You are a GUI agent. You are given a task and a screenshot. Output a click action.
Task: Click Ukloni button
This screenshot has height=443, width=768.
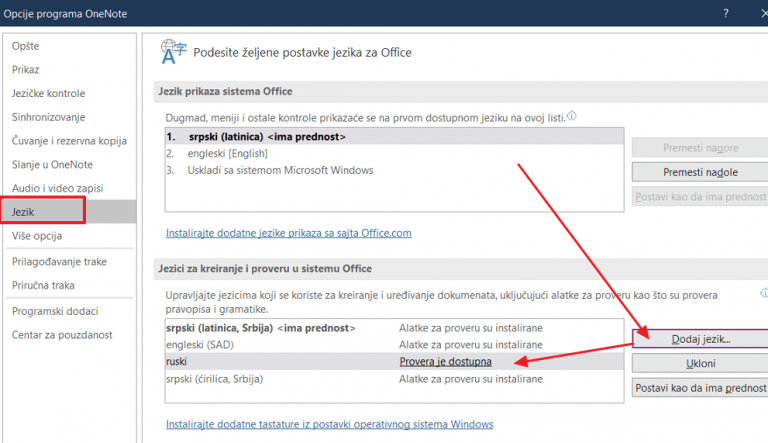click(700, 364)
